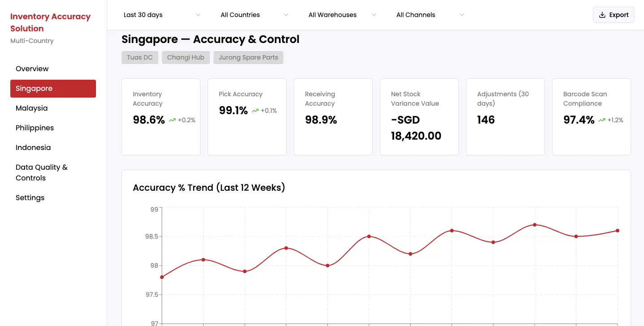Open the Philippines section

[35, 128]
